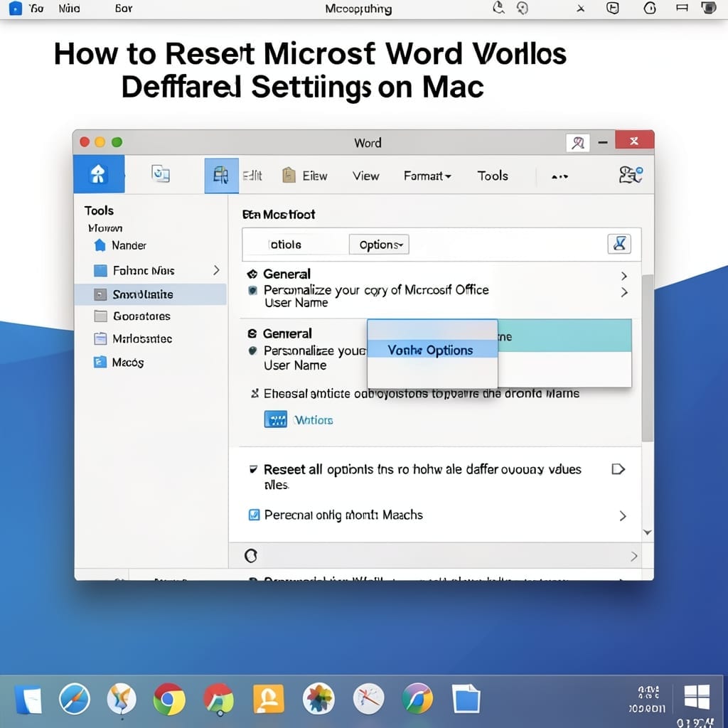The height and width of the screenshot is (728, 728).
Task: Open the Options dropdown button
Action: [x=379, y=245]
